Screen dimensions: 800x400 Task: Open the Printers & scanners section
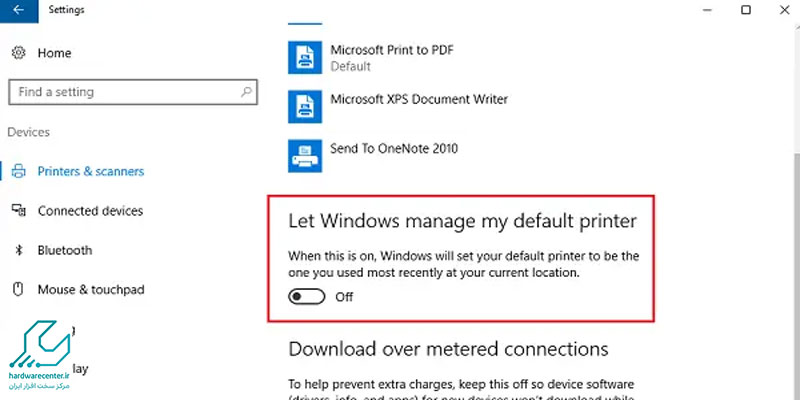tap(90, 171)
